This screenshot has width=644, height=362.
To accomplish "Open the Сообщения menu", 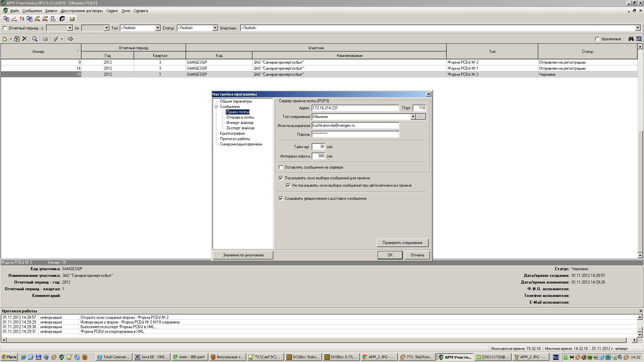I will pyautogui.click(x=32, y=11).
